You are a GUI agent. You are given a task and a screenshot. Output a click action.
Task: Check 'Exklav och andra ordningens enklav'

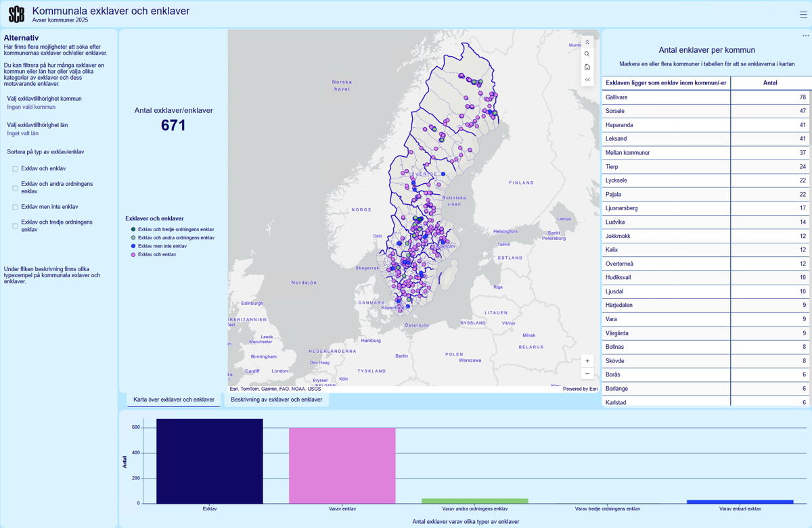tap(15, 188)
